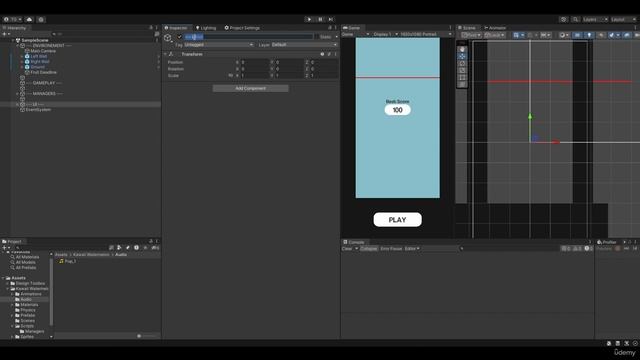Open Transform component preset icon
The image size is (640, 360).
(x=329, y=54)
